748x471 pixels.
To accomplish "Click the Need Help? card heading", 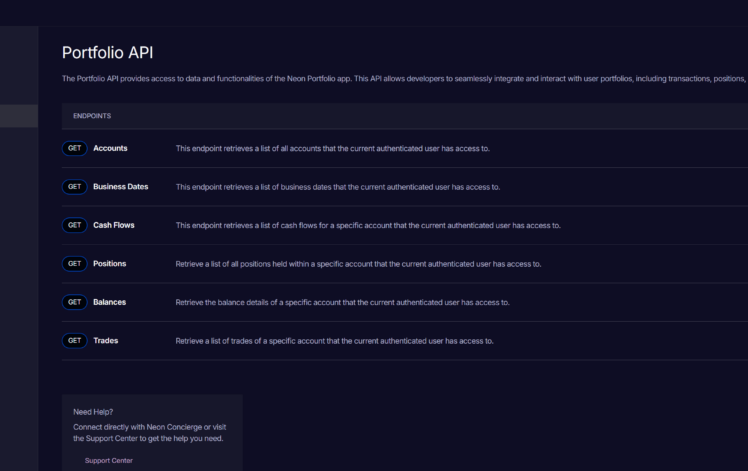I will pyautogui.click(x=94, y=411).
